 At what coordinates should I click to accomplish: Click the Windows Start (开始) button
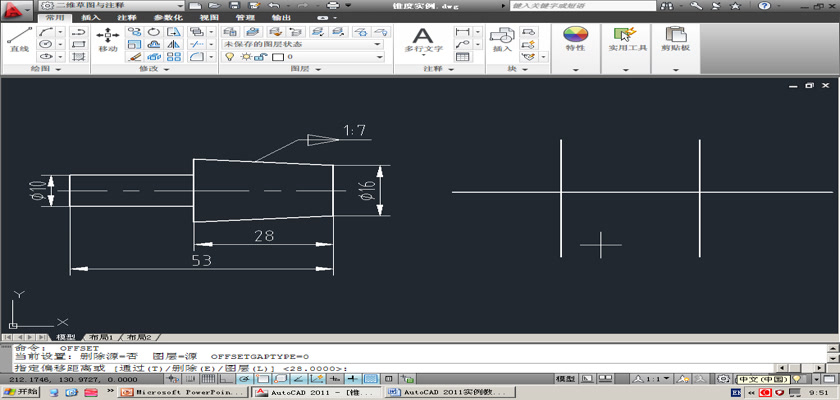coord(21,392)
